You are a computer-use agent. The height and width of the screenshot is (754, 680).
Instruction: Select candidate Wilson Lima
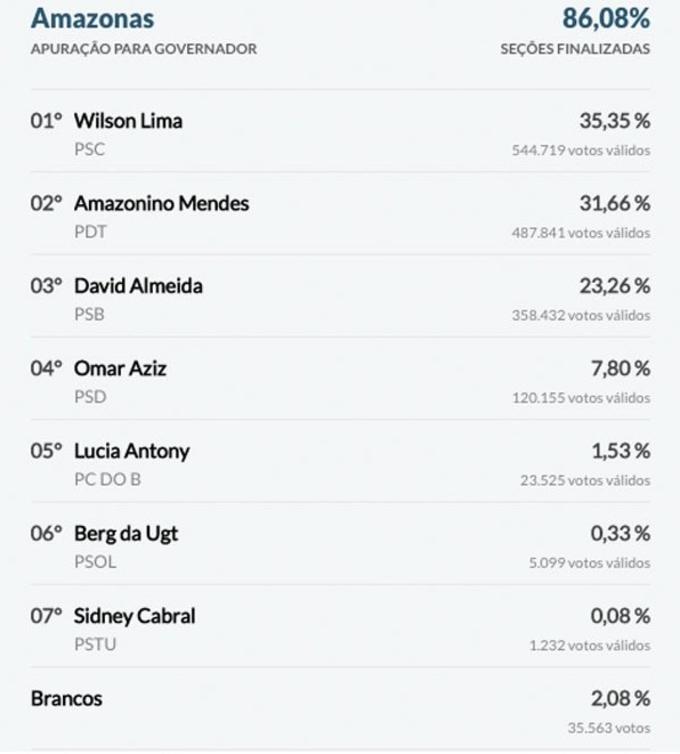point(128,121)
